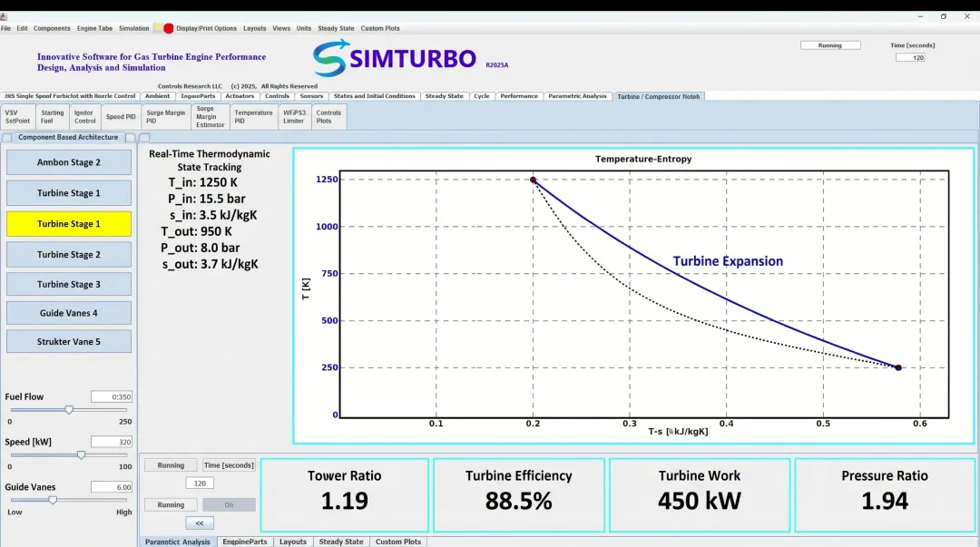Open the Layouts menu
This screenshot has height=547, width=980.
click(x=254, y=28)
